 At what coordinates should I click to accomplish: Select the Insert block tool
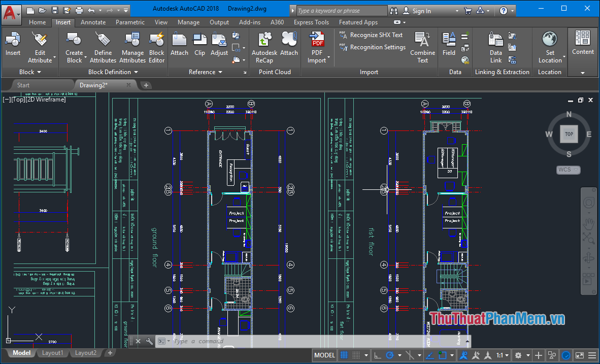pos(13,46)
